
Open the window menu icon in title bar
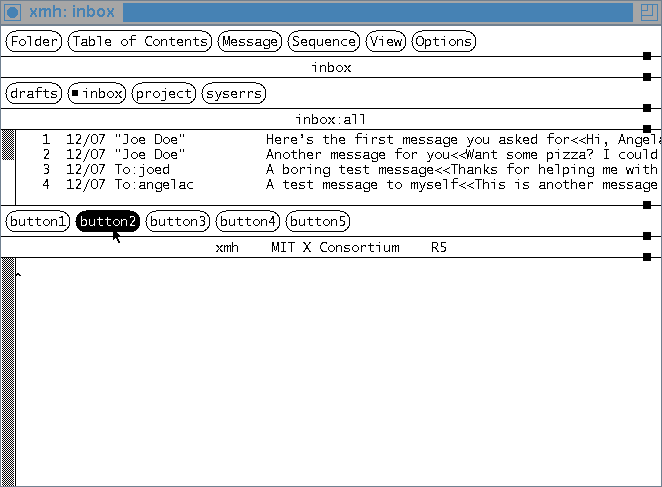pyautogui.click(x=13, y=12)
